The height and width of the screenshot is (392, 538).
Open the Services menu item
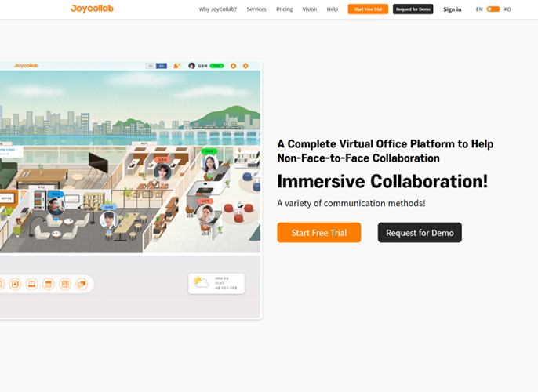(x=256, y=9)
